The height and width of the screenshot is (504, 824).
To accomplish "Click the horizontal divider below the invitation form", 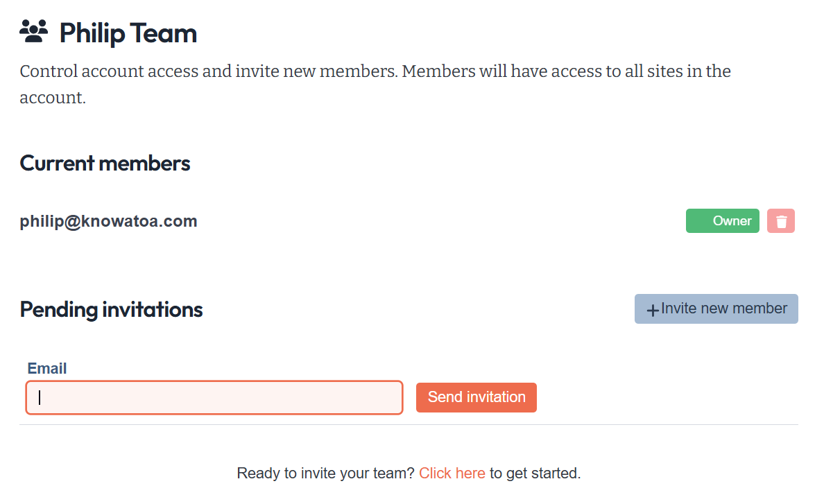I will (x=409, y=424).
